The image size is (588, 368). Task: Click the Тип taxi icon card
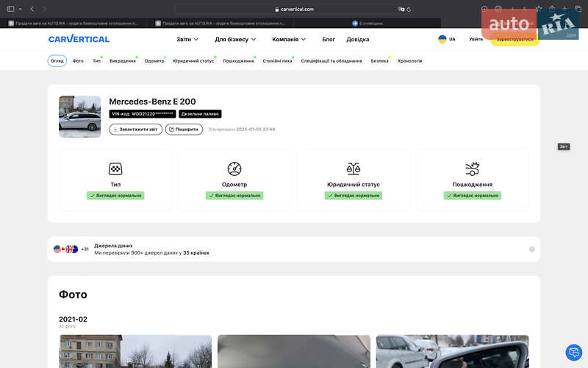coord(115,169)
